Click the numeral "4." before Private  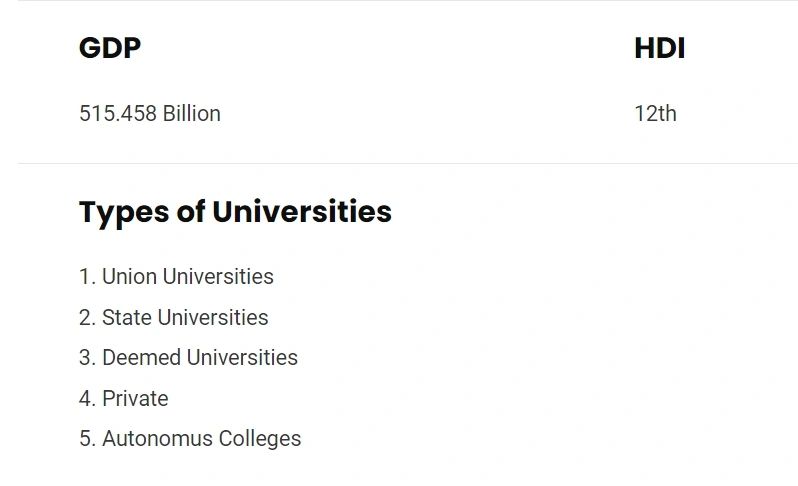point(87,399)
